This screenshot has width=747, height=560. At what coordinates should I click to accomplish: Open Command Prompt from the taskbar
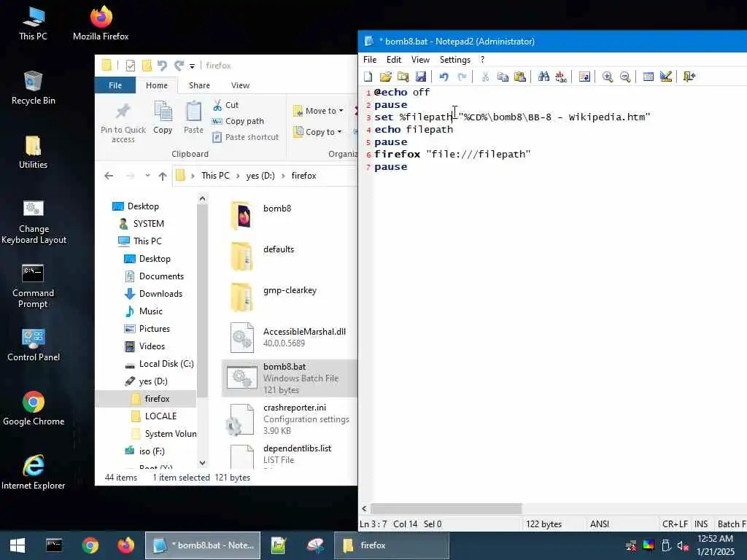(54, 545)
